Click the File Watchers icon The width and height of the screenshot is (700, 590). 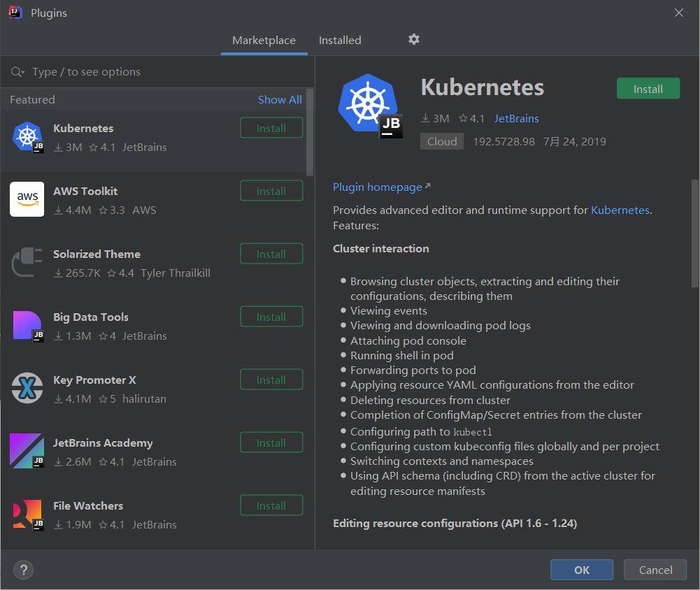[28, 514]
